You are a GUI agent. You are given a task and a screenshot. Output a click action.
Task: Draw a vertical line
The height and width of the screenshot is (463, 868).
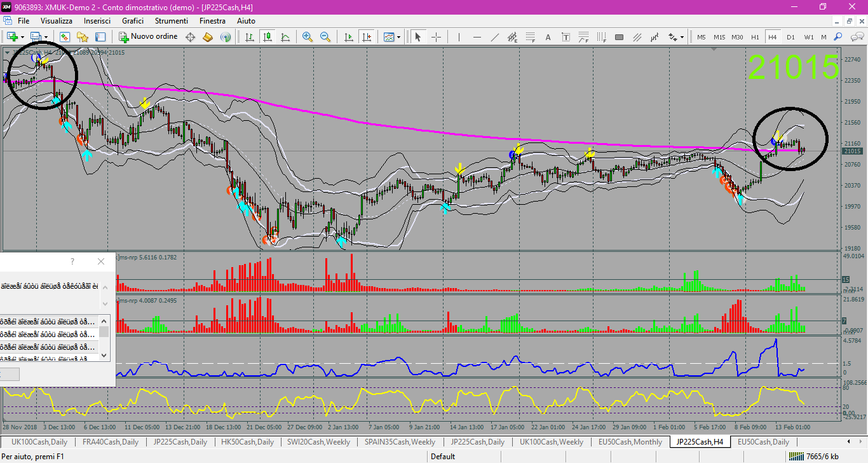pos(459,37)
